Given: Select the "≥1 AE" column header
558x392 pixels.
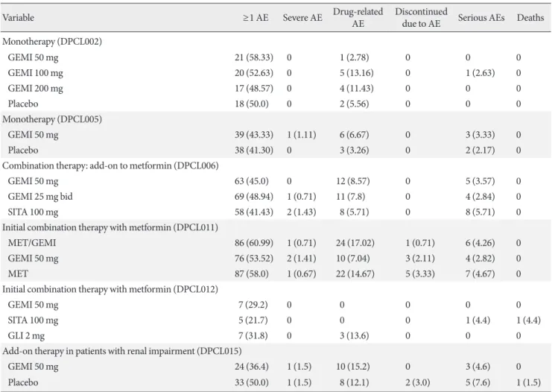Looking at the screenshot, I should [x=256, y=17].
